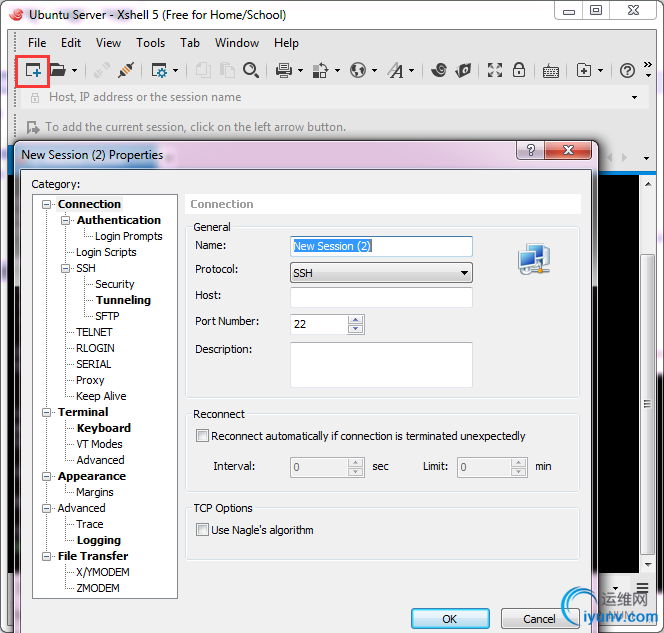Click Cancel button in properties dialog
Viewport: 664px width, 633px height.
(539, 619)
